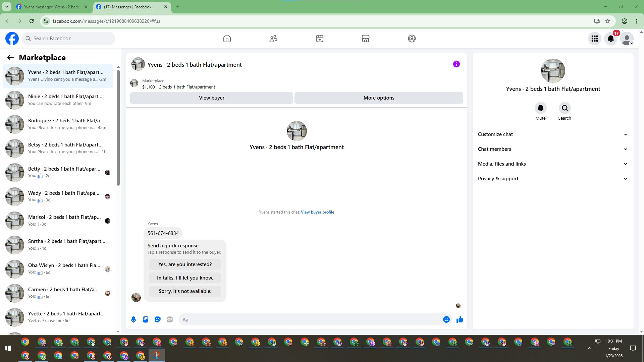644x362 pixels.
Task: Open the sticker picker icon
Action: point(158,319)
